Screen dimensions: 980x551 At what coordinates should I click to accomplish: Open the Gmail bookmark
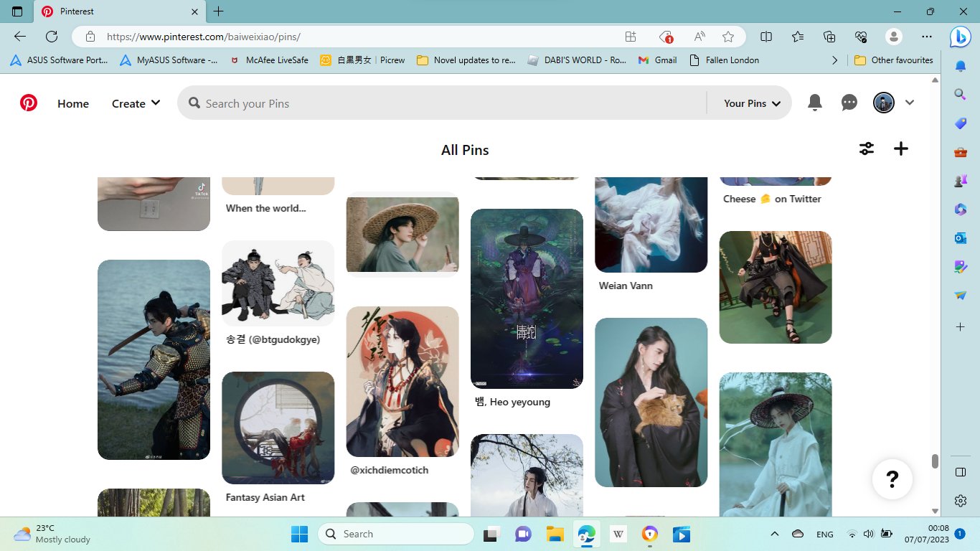coord(658,60)
